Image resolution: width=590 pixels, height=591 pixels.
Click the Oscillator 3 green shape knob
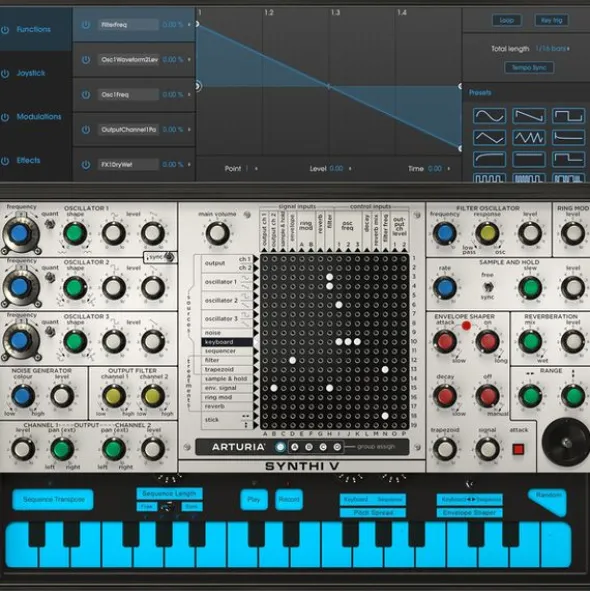pos(75,341)
